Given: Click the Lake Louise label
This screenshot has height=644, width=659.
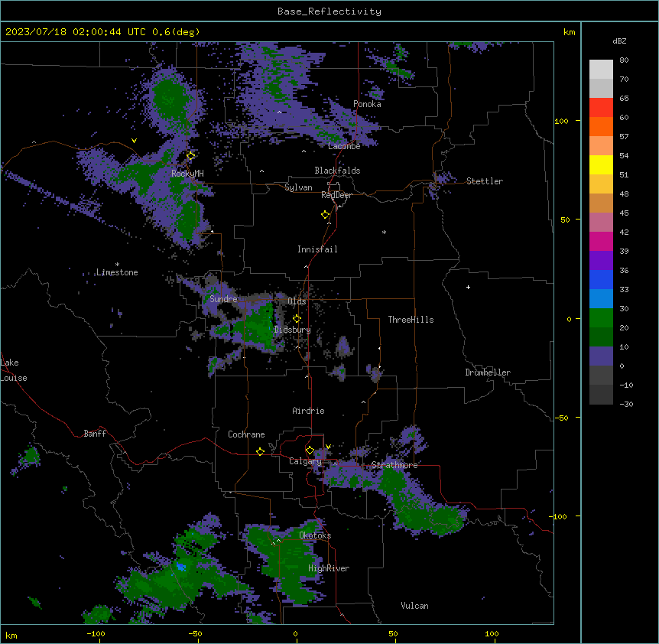Looking at the screenshot, I should [14, 370].
